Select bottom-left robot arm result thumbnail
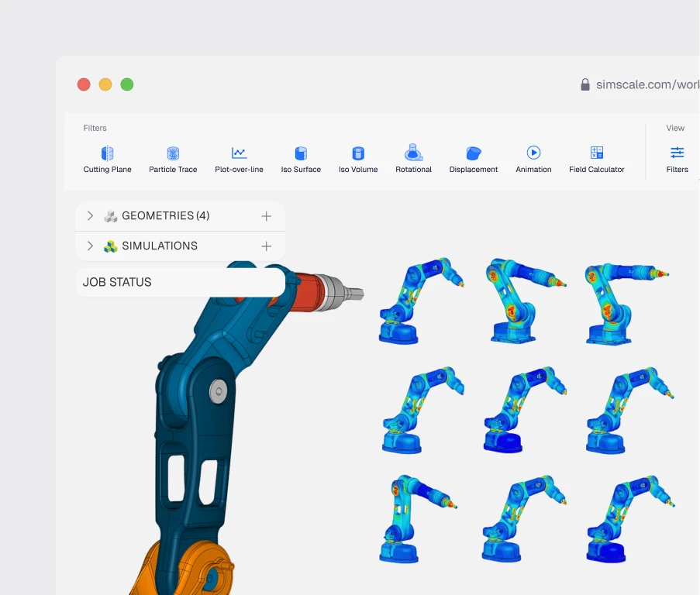700x595 pixels. [x=419, y=519]
